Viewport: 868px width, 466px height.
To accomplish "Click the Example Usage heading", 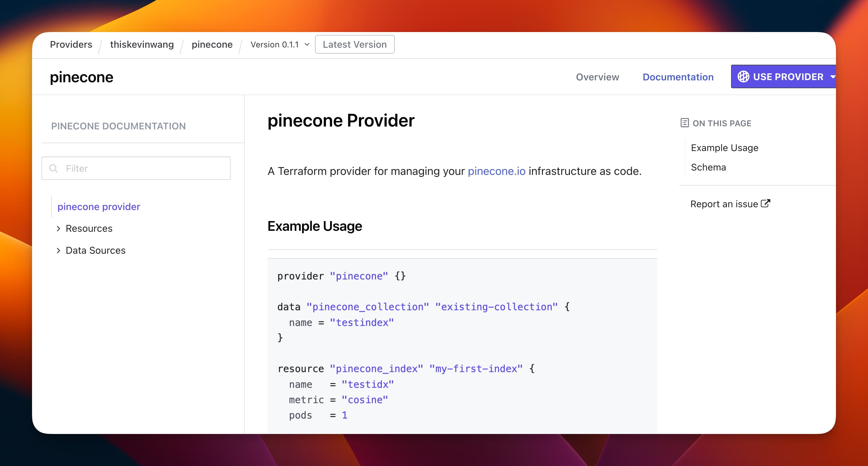I will (315, 226).
